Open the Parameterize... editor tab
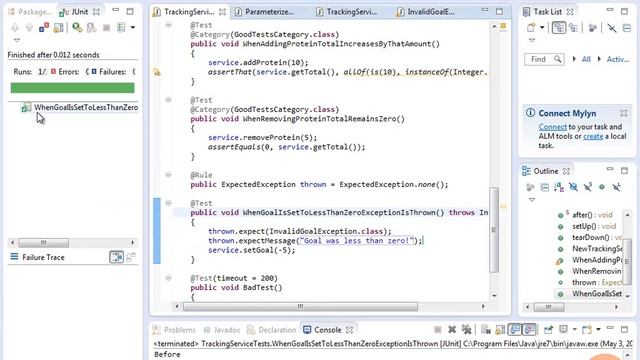The height and width of the screenshot is (360, 640). pyautogui.click(x=264, y=12)
